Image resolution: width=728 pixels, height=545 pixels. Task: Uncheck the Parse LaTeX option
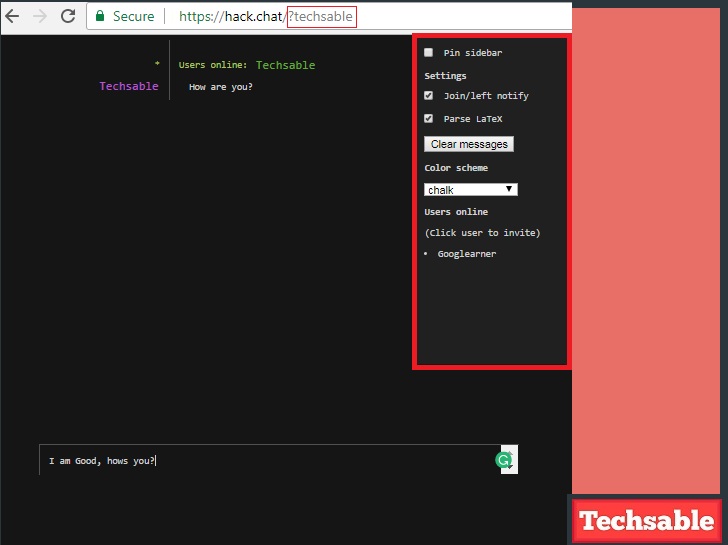[429, 118]
